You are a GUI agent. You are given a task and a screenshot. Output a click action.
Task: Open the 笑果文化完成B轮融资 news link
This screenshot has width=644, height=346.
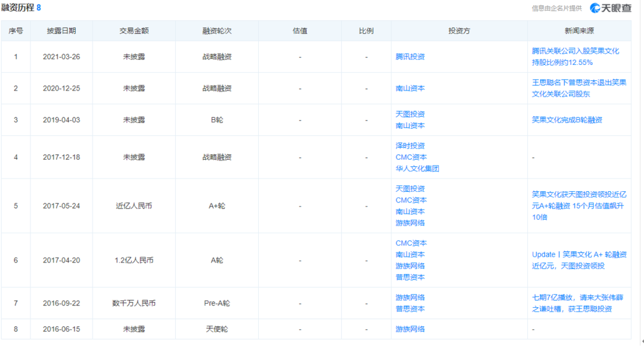tap(567, 120)
